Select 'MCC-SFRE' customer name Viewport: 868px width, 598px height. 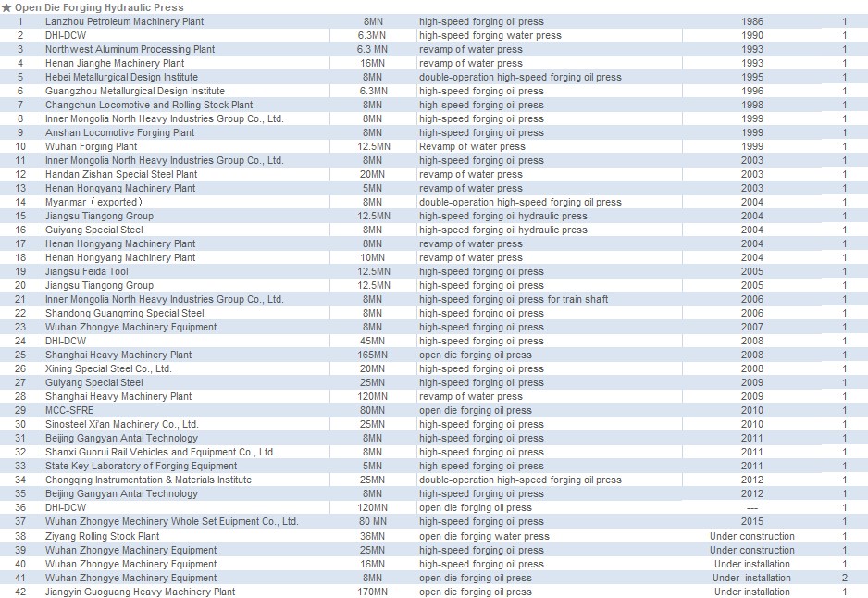pyautogui.click(x=69, y=410)
